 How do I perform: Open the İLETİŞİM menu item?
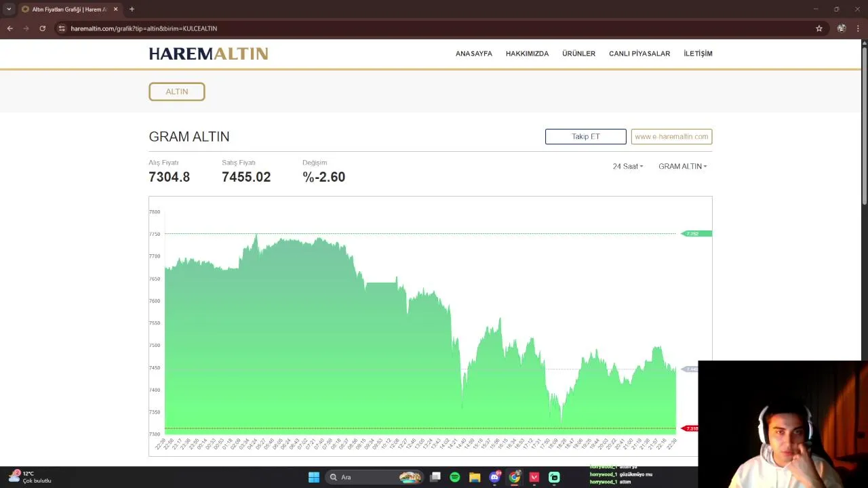click(x=698, y=54)
